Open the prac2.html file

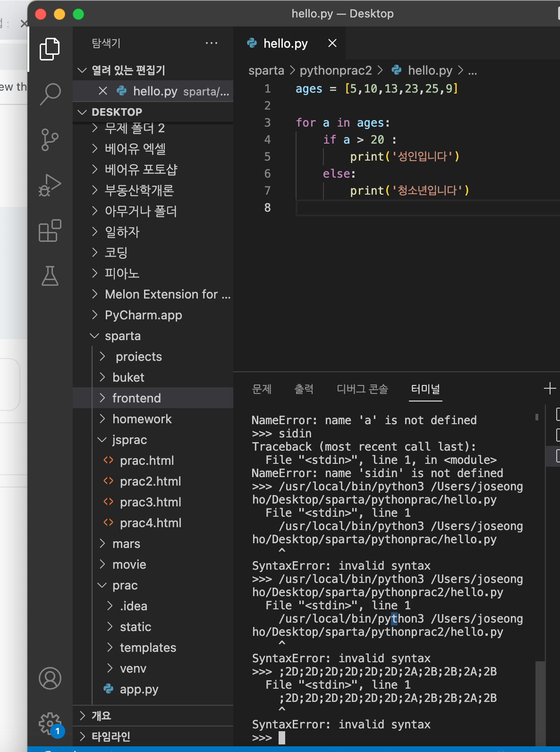coord(153,481)
